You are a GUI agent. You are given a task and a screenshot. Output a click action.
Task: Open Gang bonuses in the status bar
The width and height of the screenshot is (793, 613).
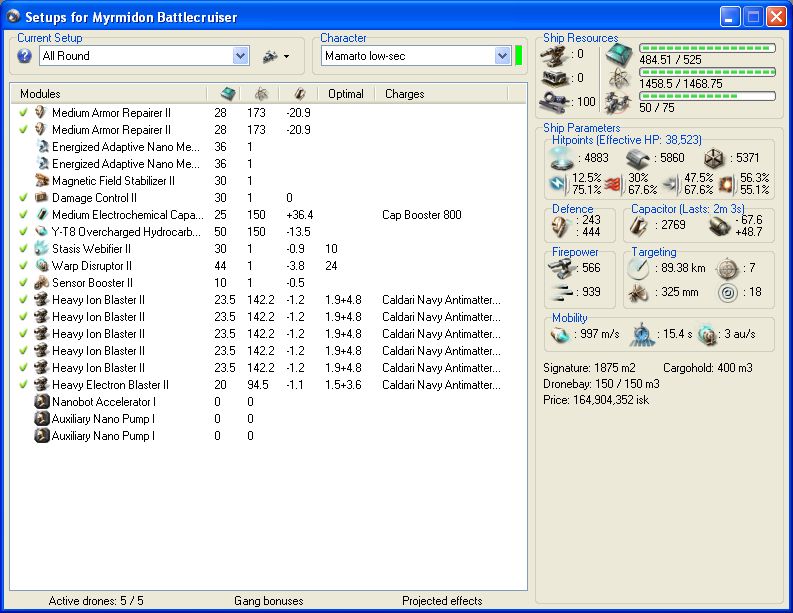click(x=268, y=601)
